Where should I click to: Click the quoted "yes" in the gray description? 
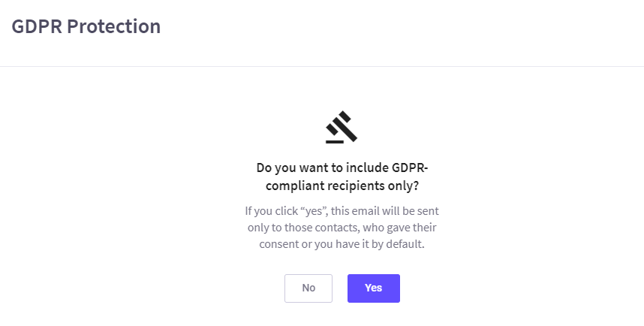click(314, 211)
